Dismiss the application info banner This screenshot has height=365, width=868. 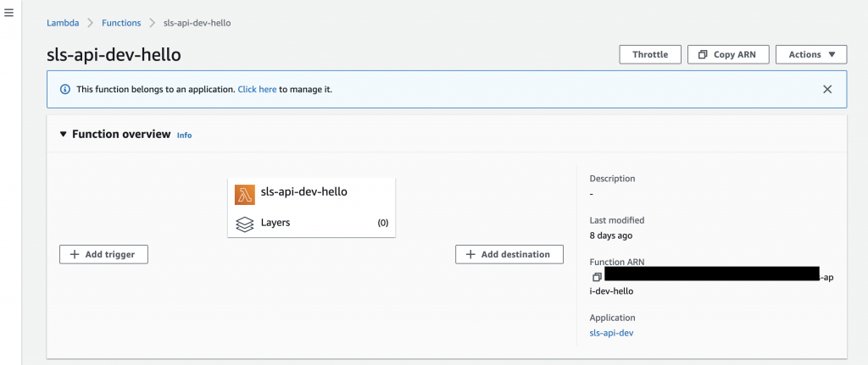[x=827, y=89]
